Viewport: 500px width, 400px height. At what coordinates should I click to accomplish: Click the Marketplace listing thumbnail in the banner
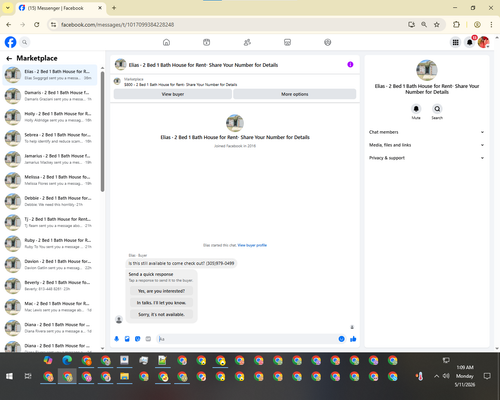click(x=117, y=81)
